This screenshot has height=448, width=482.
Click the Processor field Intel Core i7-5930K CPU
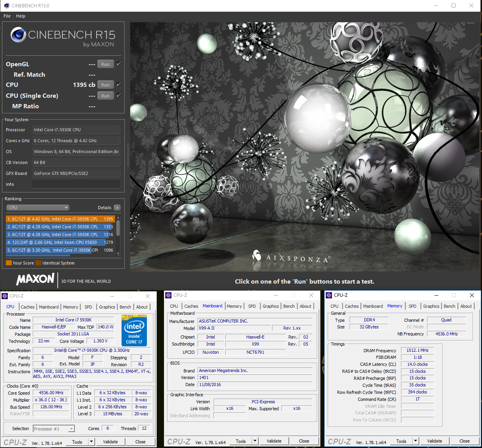(x=76, y=130)
